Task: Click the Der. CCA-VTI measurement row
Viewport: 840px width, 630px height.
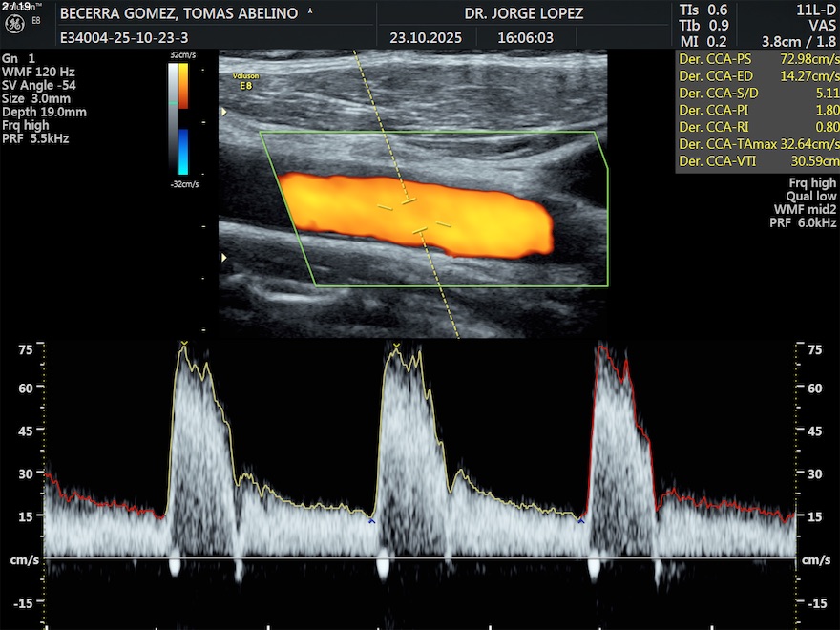Action: tap(757, 162)
